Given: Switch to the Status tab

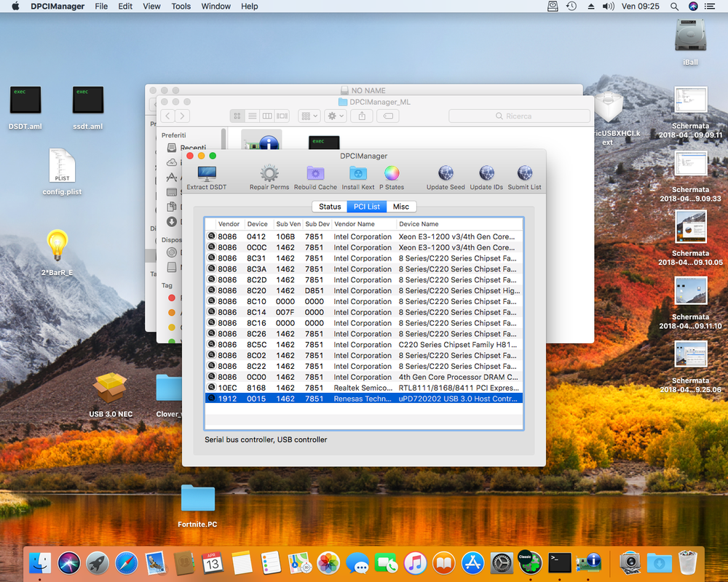Looking at the screenshot, I should [330, 207].
